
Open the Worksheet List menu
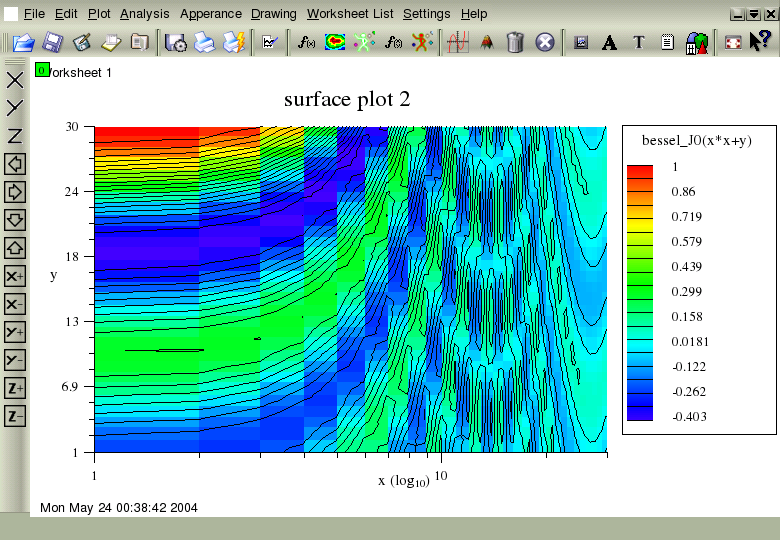(x=350, y=14)
